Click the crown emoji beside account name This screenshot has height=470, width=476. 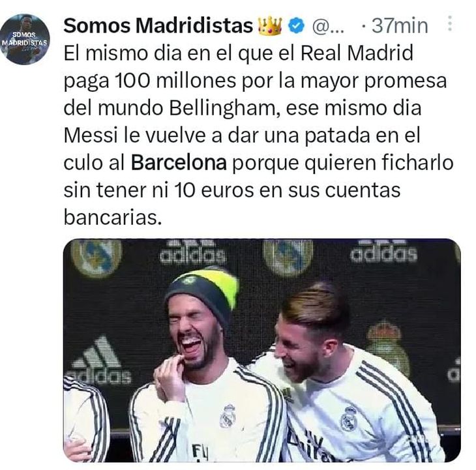(x=270, y=26)
